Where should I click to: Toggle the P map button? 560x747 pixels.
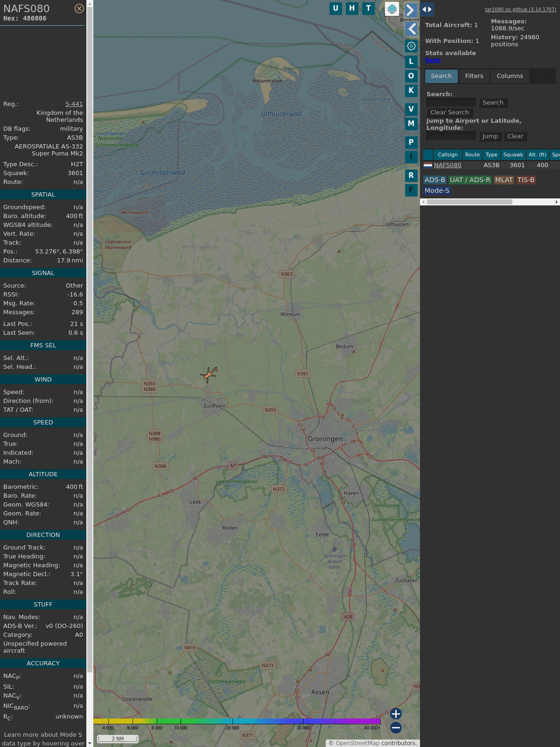pyautogui.click(x=411, y=142)
